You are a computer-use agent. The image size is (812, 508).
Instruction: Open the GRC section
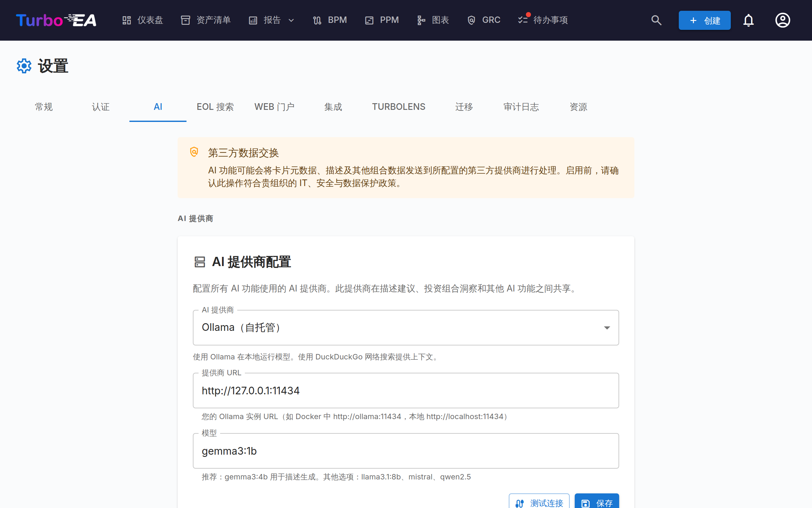tap(483, 20)
